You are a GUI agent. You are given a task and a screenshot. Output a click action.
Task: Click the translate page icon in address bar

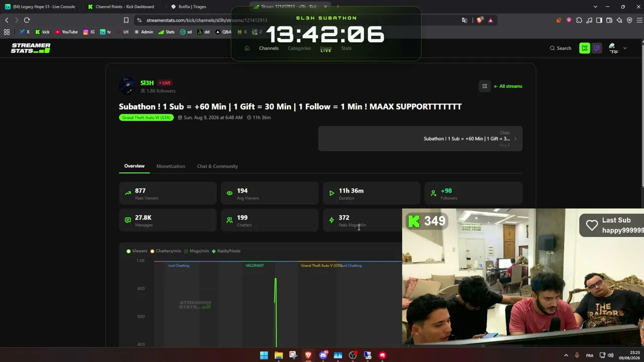pos(464,20)
